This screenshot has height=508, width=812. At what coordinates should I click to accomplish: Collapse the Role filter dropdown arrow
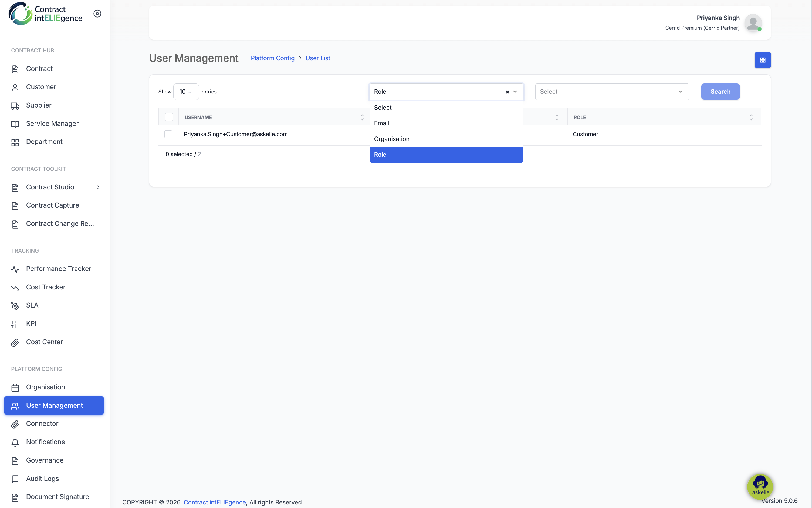click(515, 92)
